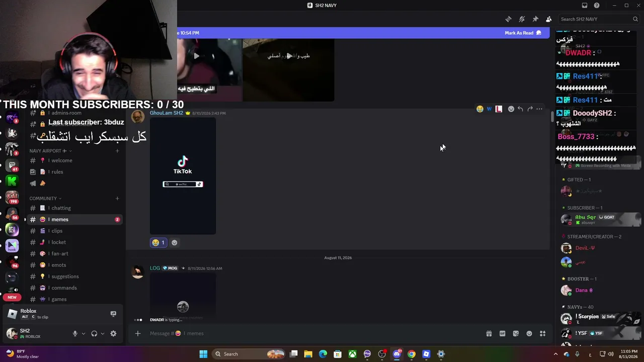Open the attachment plus button in message bar

pyautogui.click(x=137, y=333)
